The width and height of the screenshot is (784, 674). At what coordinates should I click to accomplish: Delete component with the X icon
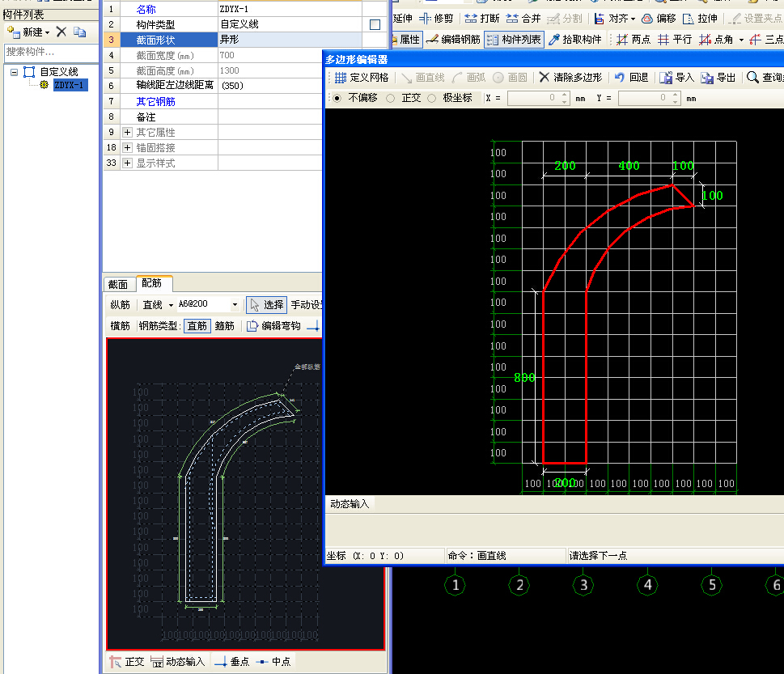(x=61, y=32)
